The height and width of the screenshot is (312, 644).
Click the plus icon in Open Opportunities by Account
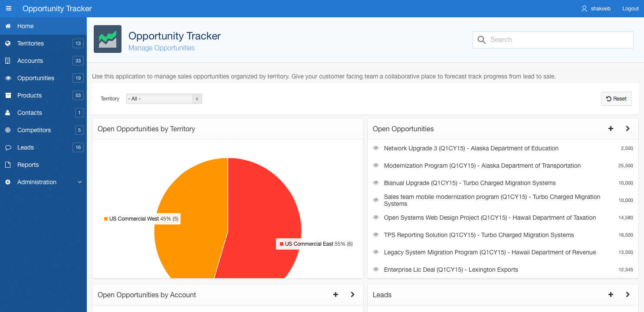click(335, 295)
